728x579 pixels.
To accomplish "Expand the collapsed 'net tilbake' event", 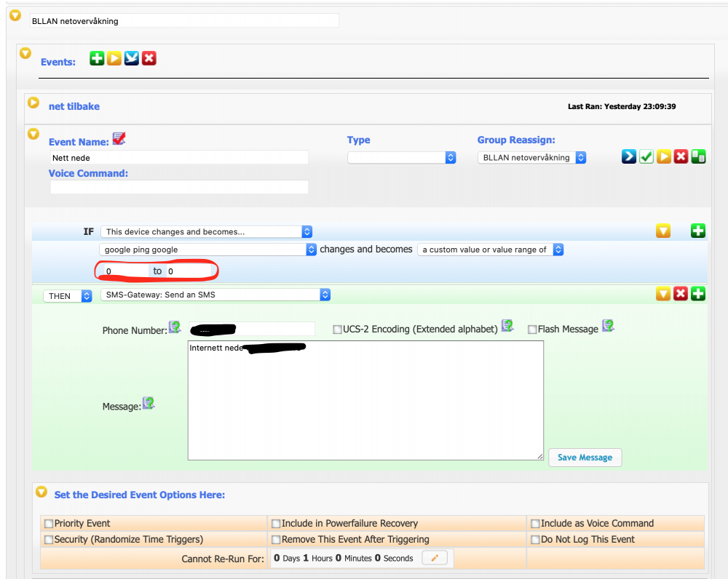I will point(33,103).
